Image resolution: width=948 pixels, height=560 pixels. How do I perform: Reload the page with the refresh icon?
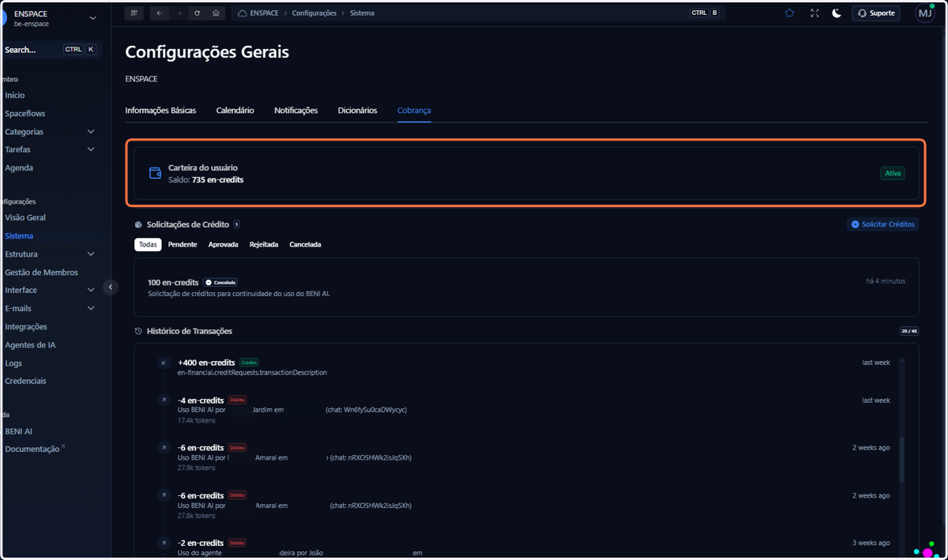point(197,13)
